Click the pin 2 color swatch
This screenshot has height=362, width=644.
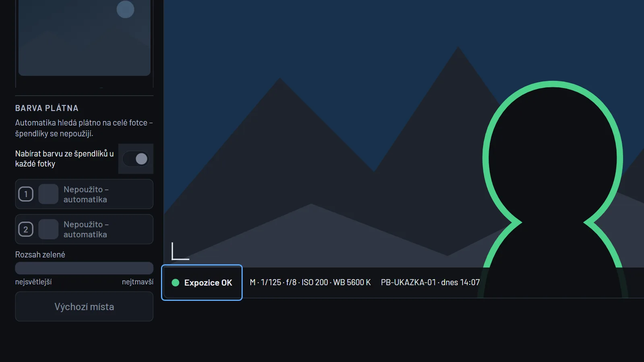[48, 229]
